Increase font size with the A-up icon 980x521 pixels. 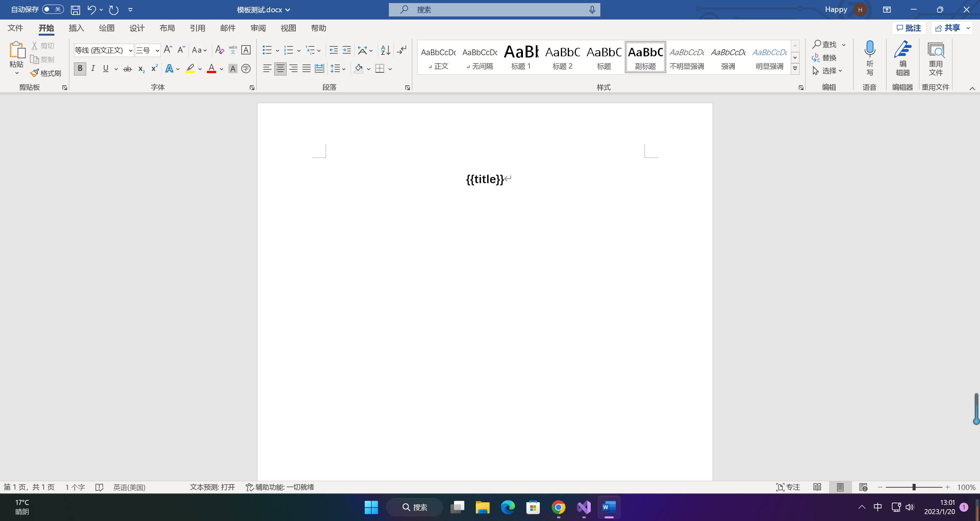point(168,50)
